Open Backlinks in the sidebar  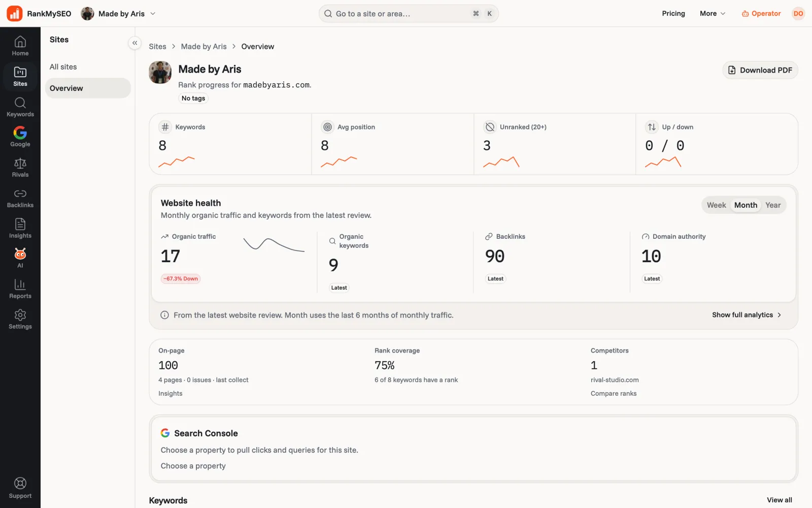(20, 198)
